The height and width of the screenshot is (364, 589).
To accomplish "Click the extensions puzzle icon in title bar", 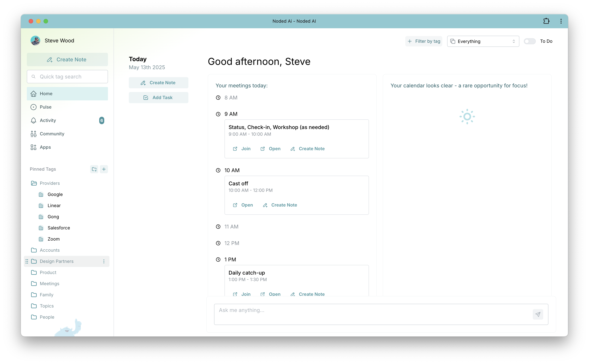I will coord(546,21).
